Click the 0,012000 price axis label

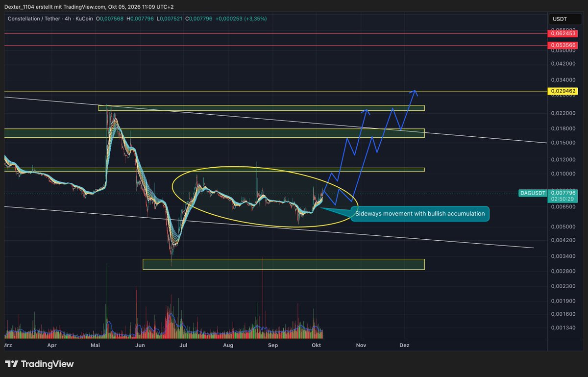coord(563,160)
